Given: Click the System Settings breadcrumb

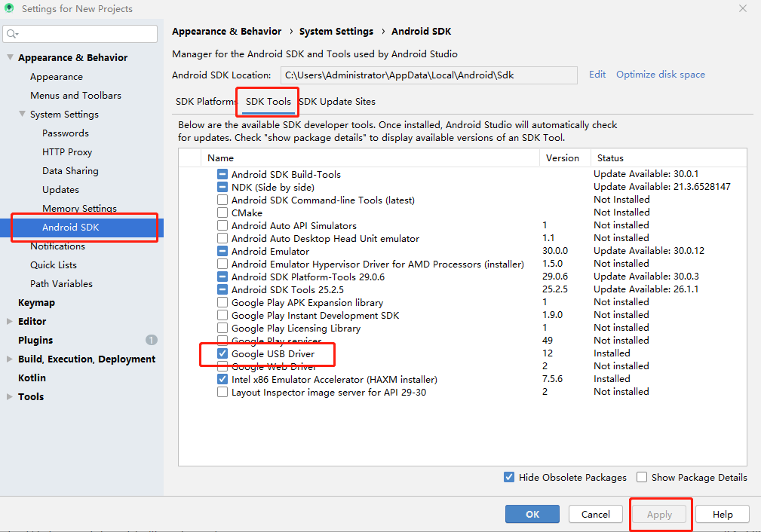Looking at the screenshot, I should click(336, 32).
